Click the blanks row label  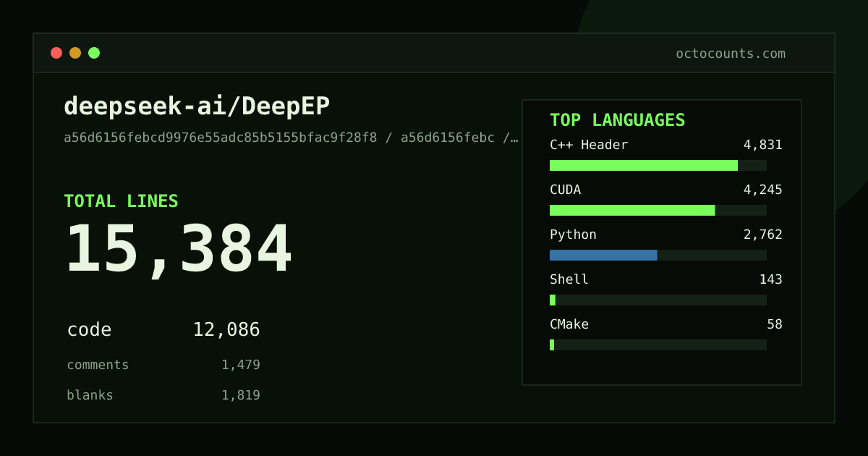click(x=90, y=395)
